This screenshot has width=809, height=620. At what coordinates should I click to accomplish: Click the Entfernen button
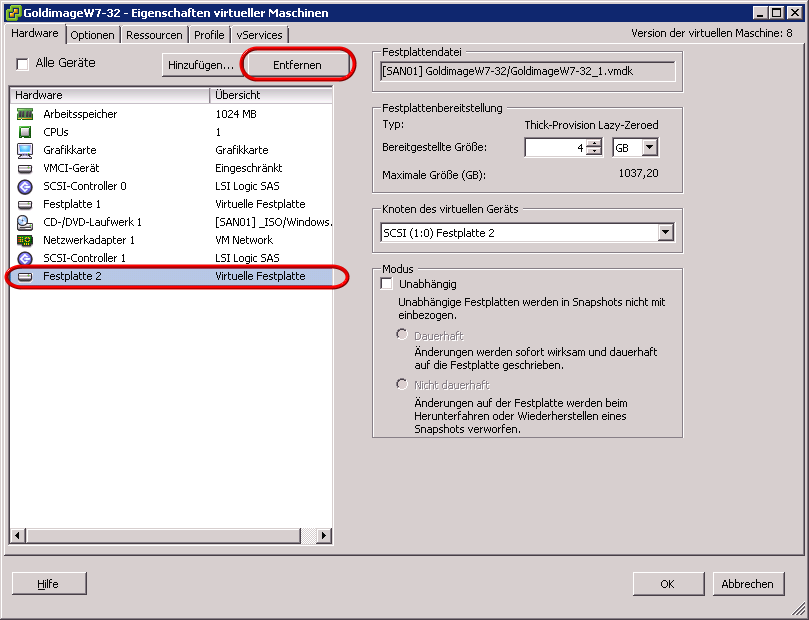tap(297, 64)
